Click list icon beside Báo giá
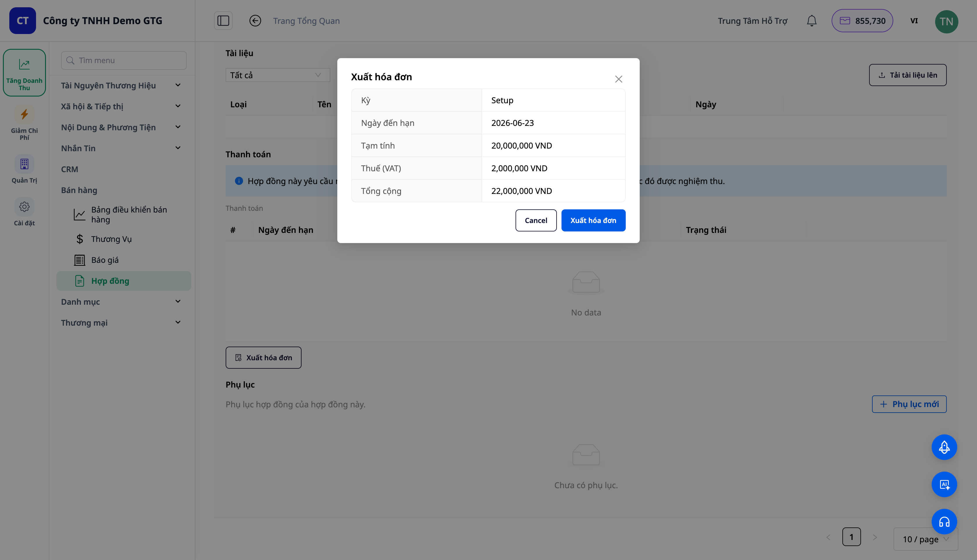Viewport: 977px width, 560px height. coord(79,260)
